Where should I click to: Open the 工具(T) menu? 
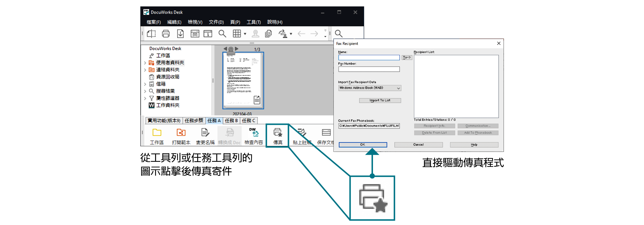[x=254, y=22]
